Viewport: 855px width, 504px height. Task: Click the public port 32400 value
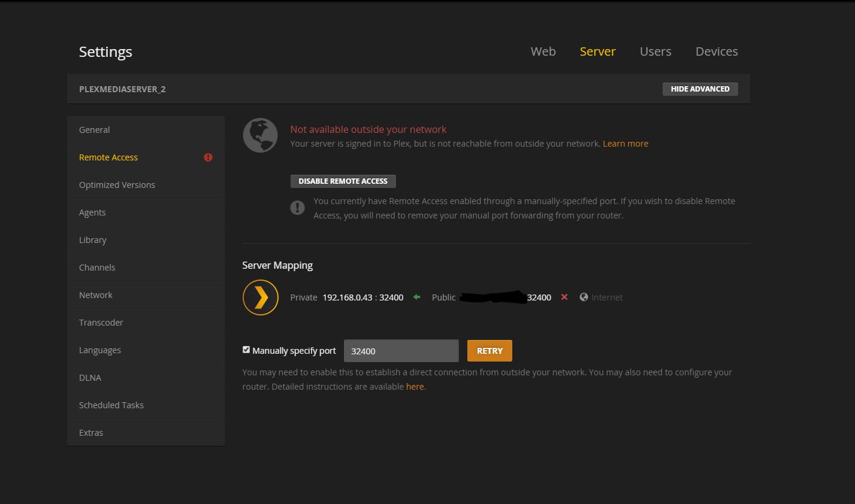click(539, 297)
